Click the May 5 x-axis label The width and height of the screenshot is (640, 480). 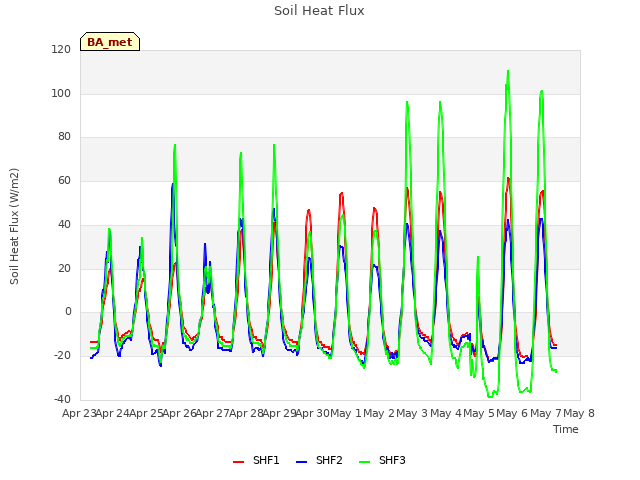479,413
